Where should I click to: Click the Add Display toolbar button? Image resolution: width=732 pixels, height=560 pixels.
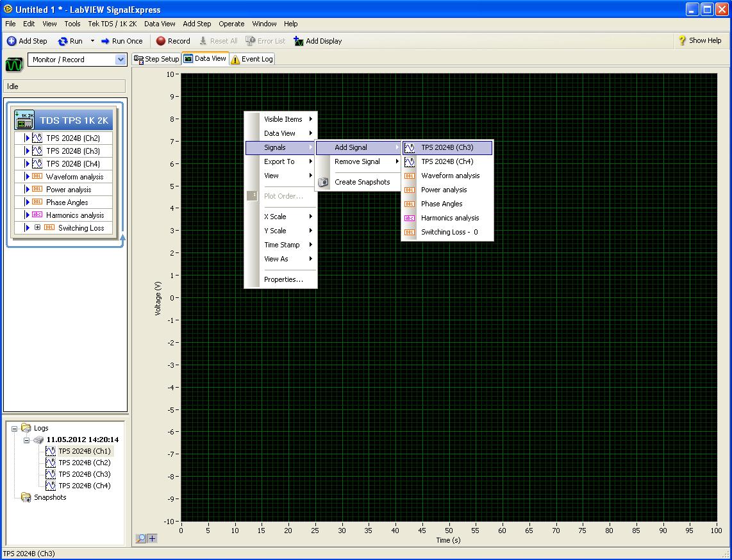(x=318, y=41)
